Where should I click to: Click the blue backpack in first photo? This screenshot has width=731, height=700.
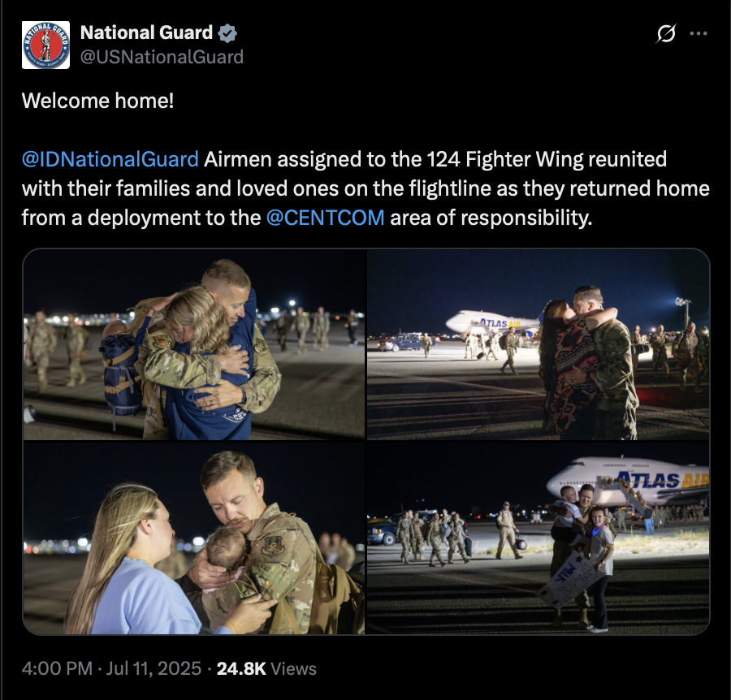pos(119,373)
